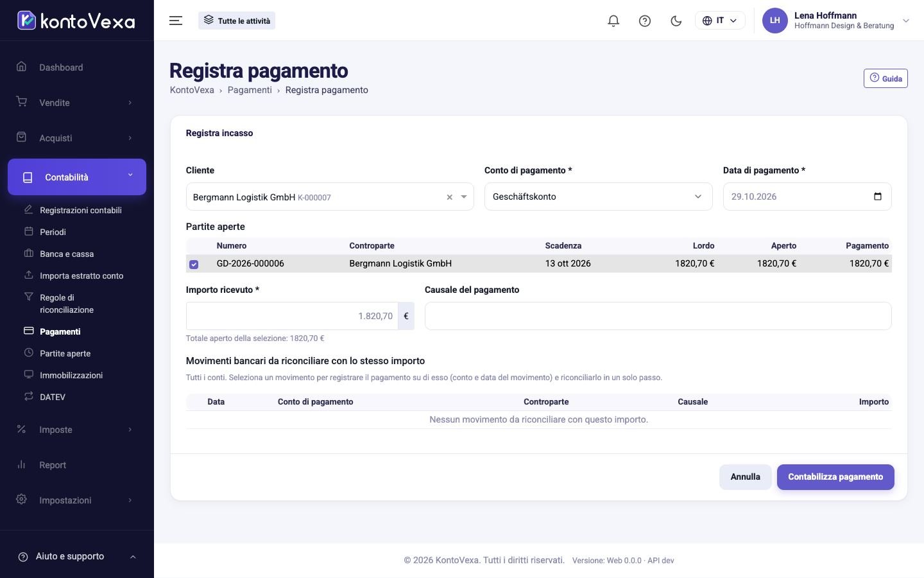Open Periodi in the sidebar
This screenshot has height=578, width=924.
tap(53, 232)
